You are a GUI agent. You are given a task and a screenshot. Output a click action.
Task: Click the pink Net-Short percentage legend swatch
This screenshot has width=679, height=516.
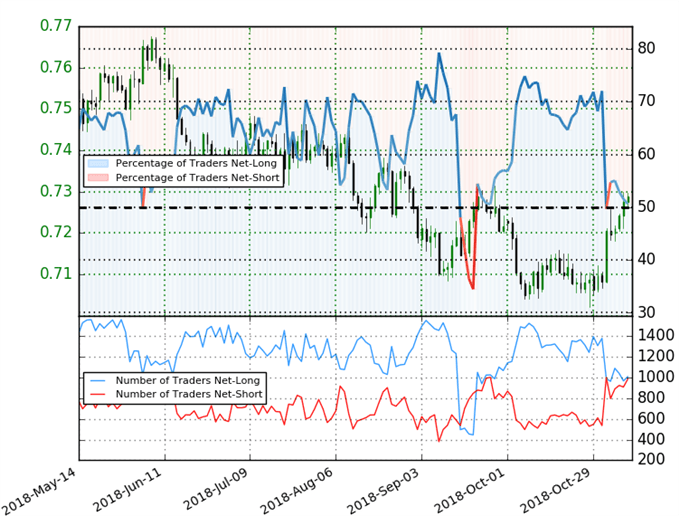click(x=98, y=177)
